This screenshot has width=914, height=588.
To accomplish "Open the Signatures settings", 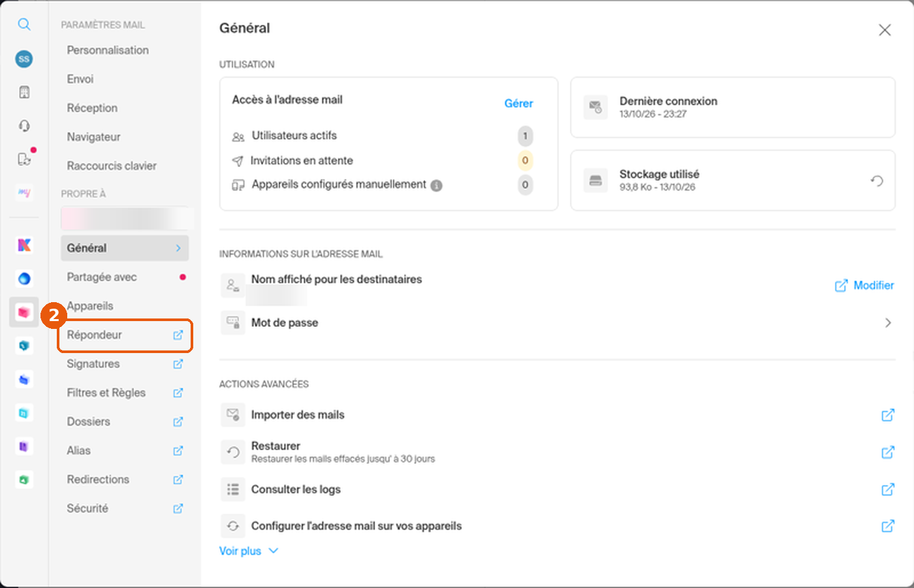I will coord(125,364).
